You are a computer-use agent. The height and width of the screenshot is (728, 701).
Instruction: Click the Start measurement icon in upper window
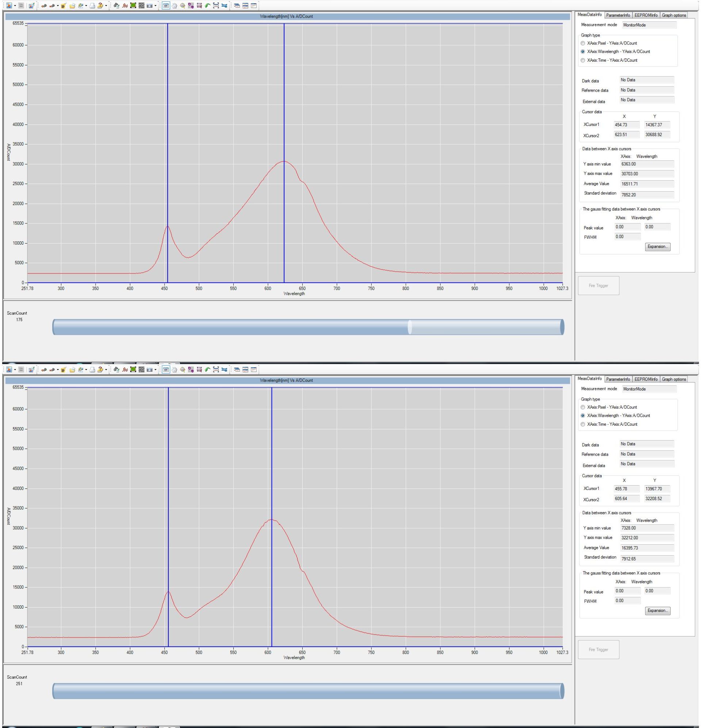(x=9, y=5)
